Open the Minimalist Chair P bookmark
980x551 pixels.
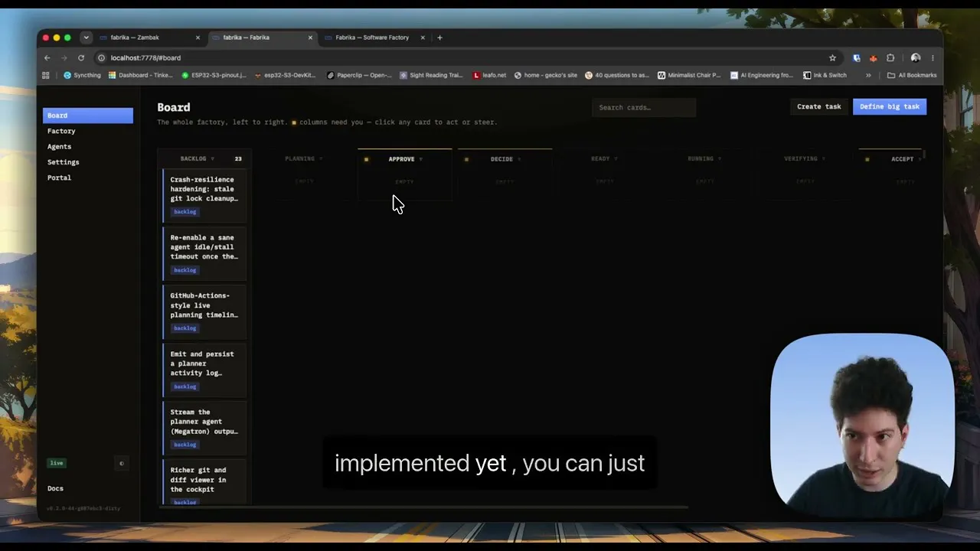pyautogui.click(x=689, y=75)
